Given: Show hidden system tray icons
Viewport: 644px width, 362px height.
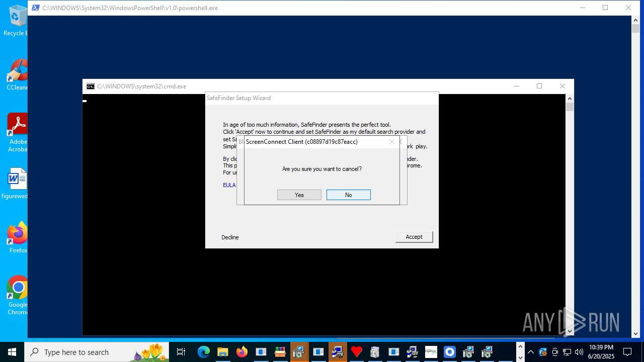Looking at the screenshot, I should pos(530,352).
